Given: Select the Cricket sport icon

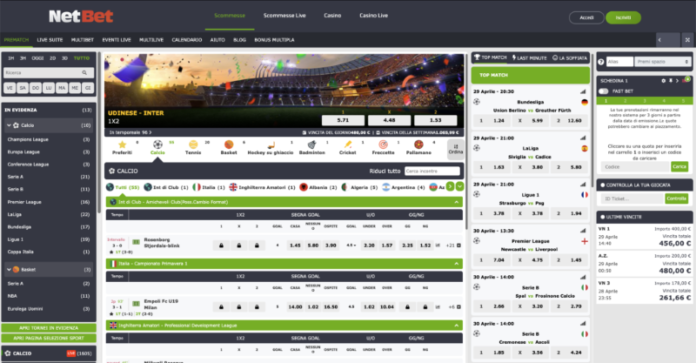Looking at the screenshot, I should 348,144.
